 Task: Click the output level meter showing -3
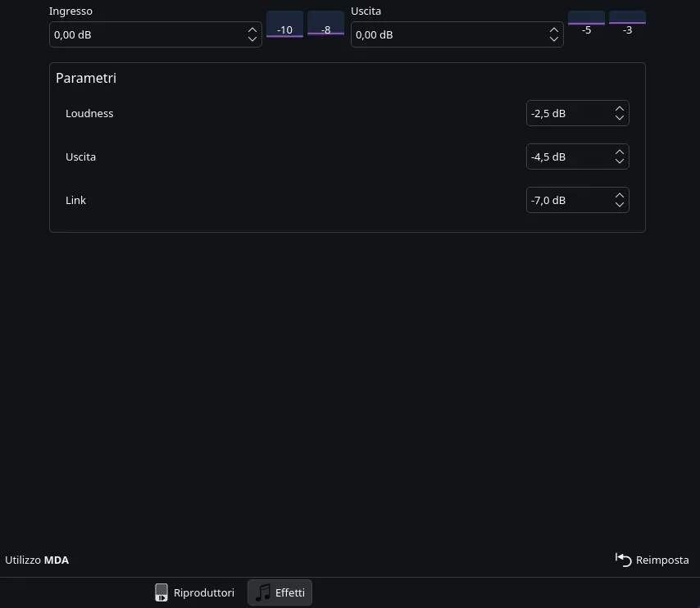coord(627,25)
